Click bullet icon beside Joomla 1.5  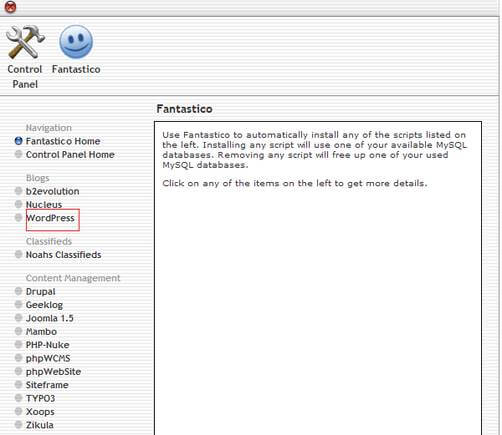click(19, 318)
